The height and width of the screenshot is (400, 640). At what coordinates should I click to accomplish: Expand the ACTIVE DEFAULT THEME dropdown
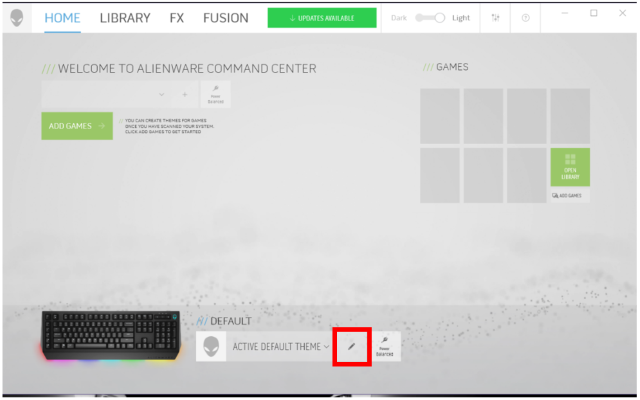coord(281,347)
